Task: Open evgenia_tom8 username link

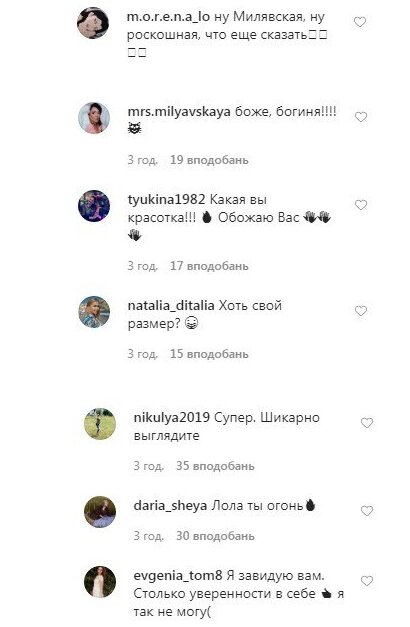Action: 178,576
